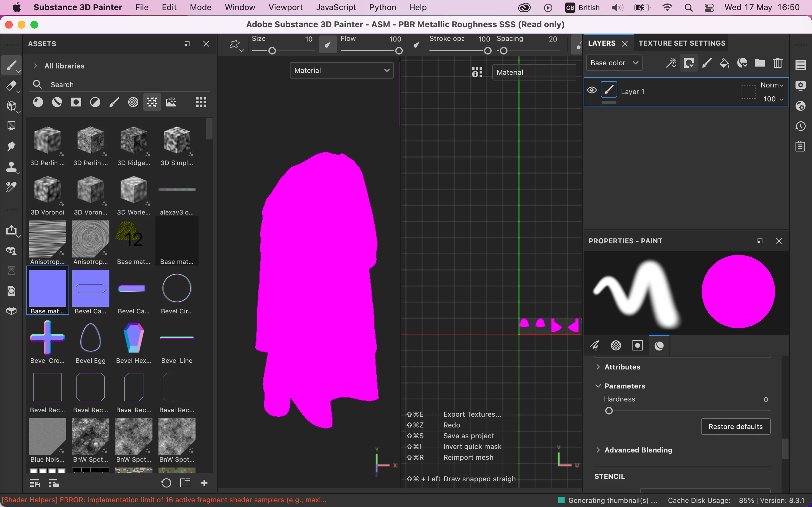Click the add resource plus icon
812x507 pixels.
tap(204, 483)
